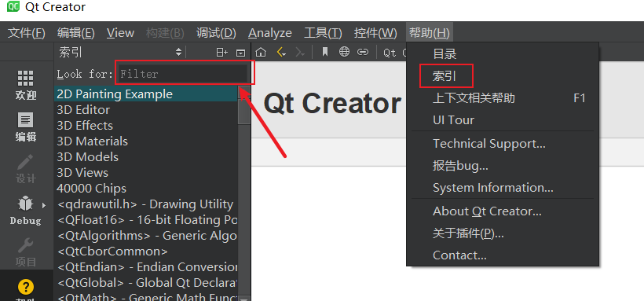Open the View menu

(120, 33)
